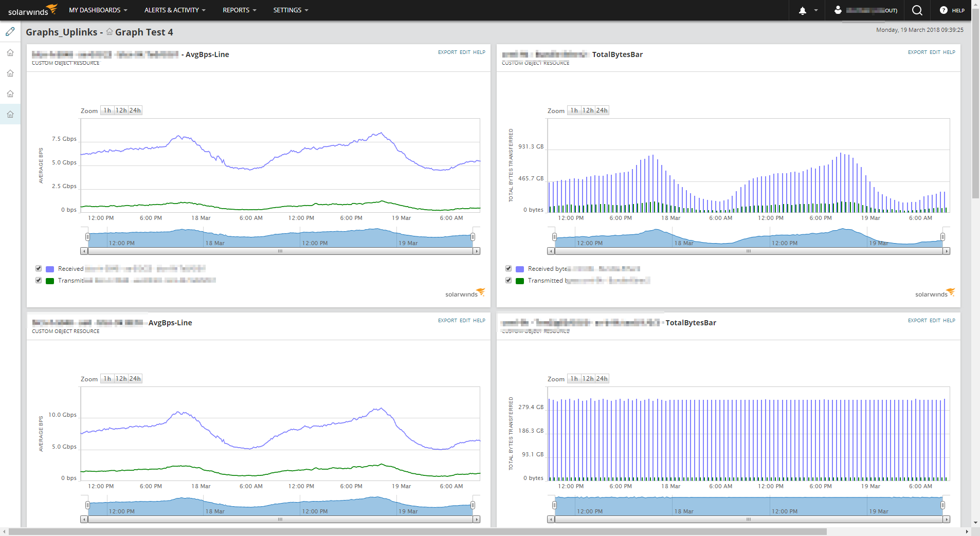Set top AvgBps-Line zoom to 24h
980x536 pixels.
point(135,110)
